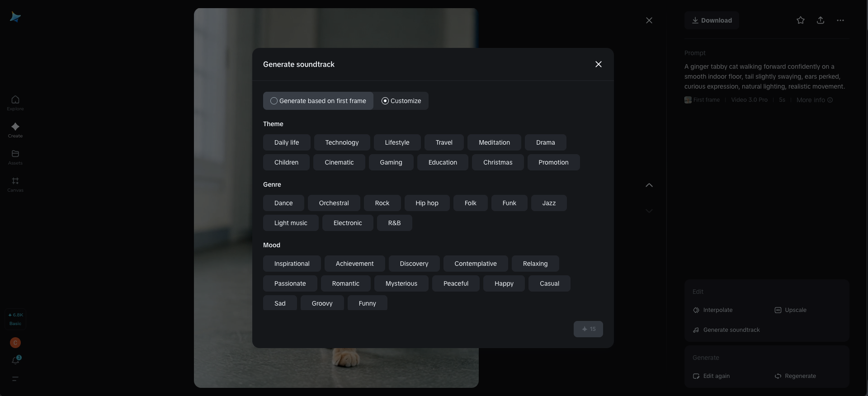Favorite the video with star icon
868x396 pixels.
(x=801, y=20)
